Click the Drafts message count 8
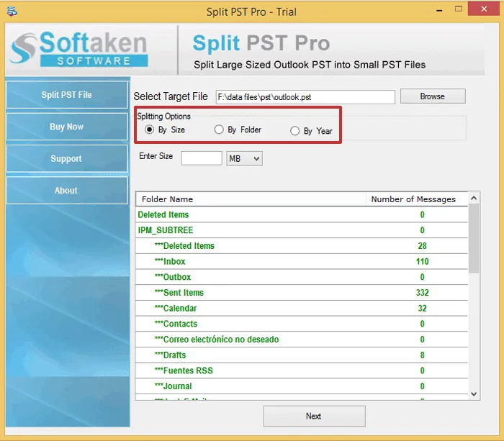This screenshot has height=441, width=504. click(423, 355)
